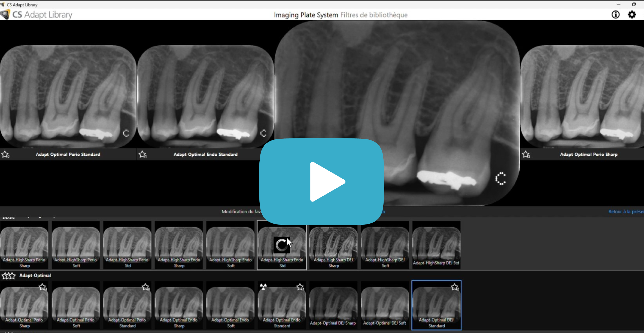Select the Adapt-HighSharp DEJ Std thumbnail
Viewport: 644px width, 333px height.
pyautogui.click(x=436, y=245)
